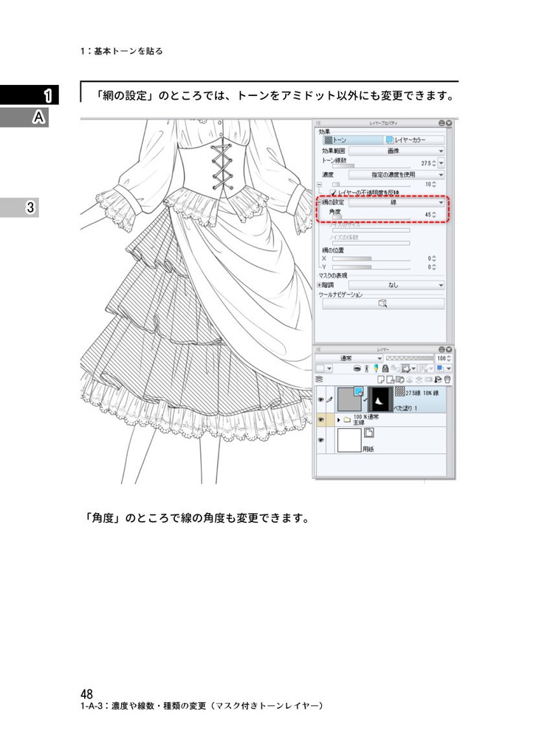Expand the 階調 section plus icon
Image resolution: width=539 pixels, height=756 pixels.
[x=319, y=285]
